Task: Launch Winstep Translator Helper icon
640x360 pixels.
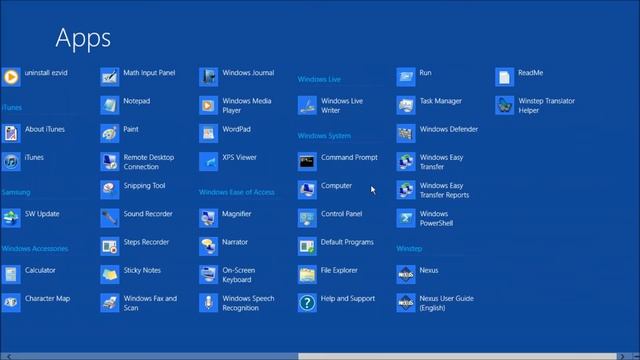Action: tap(505, 105)
